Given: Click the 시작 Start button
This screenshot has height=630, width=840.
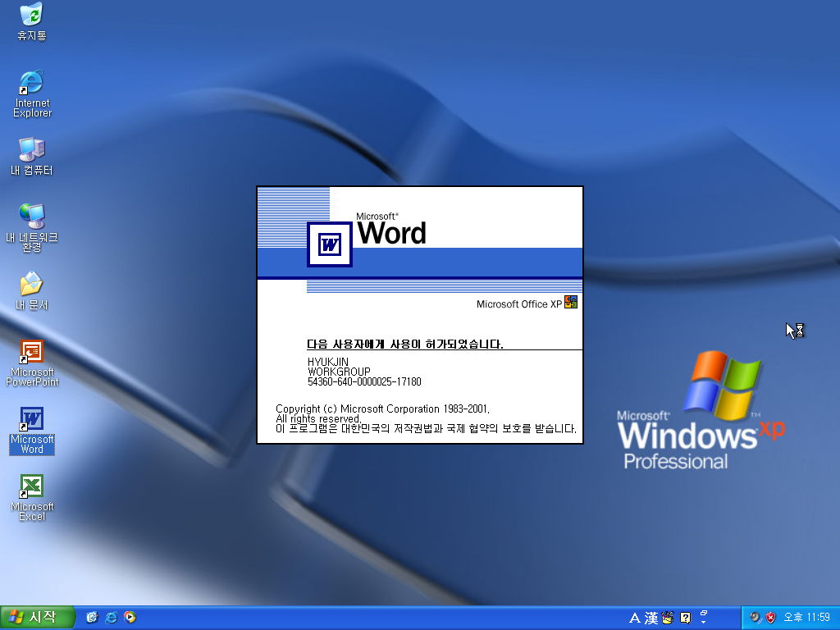Looking at the screenshot, I should pos(38,618).
